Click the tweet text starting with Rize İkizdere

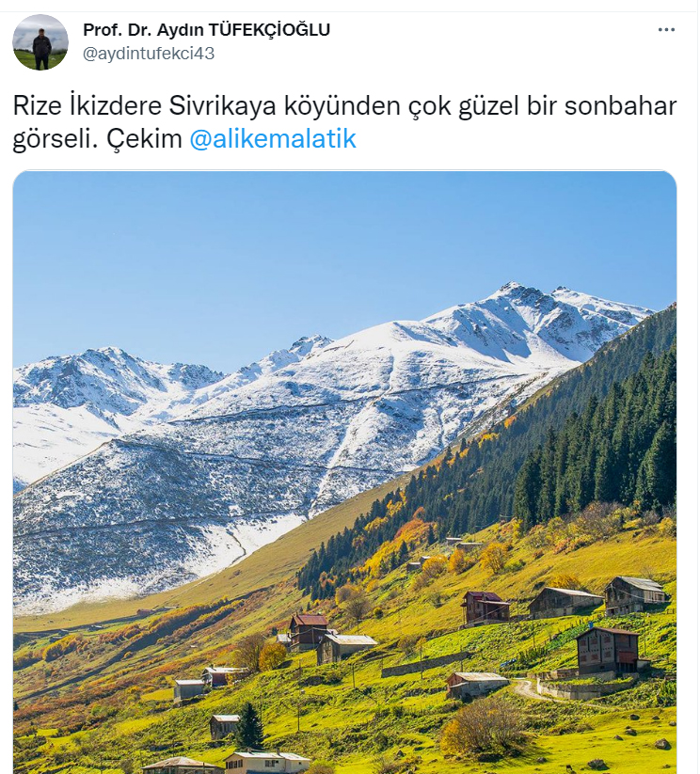[x=344, y=122]
